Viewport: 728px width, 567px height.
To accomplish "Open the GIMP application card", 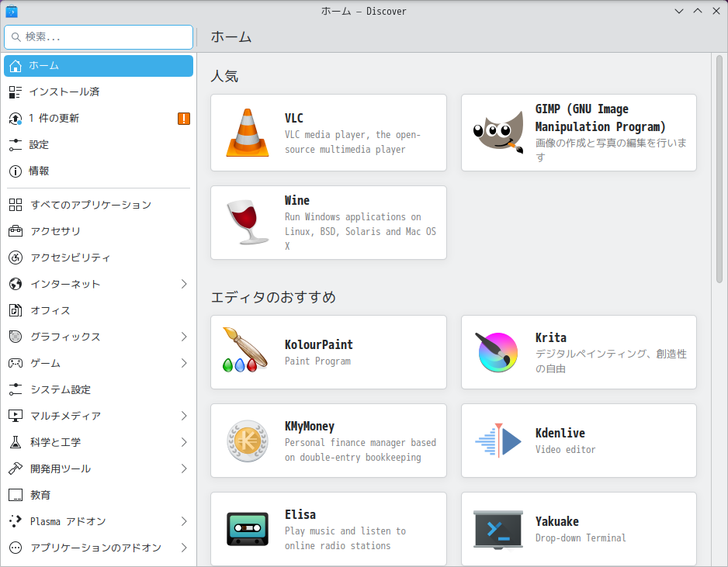I will point(579,133).
